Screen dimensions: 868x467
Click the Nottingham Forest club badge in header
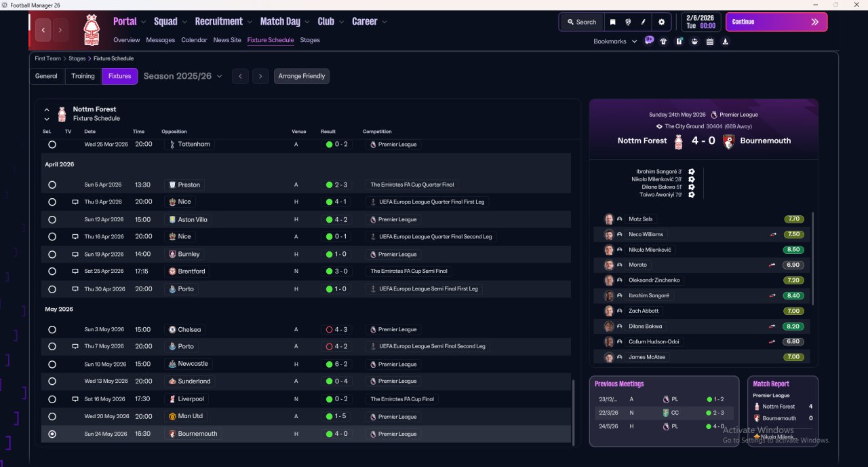(x=91, y=30)
